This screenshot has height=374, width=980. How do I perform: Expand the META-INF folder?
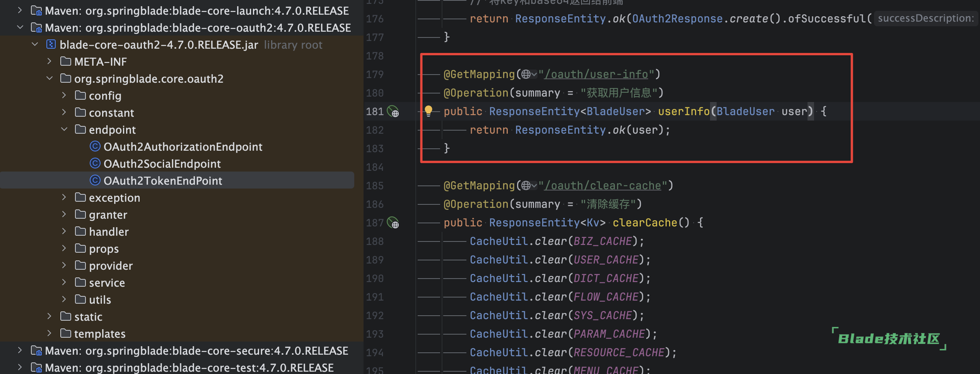tap(50, 61)
